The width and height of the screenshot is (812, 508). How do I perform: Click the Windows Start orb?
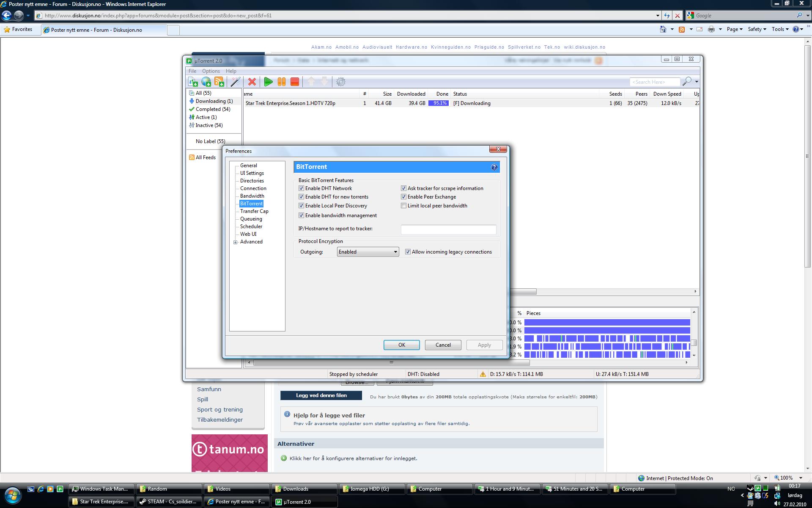12,495
